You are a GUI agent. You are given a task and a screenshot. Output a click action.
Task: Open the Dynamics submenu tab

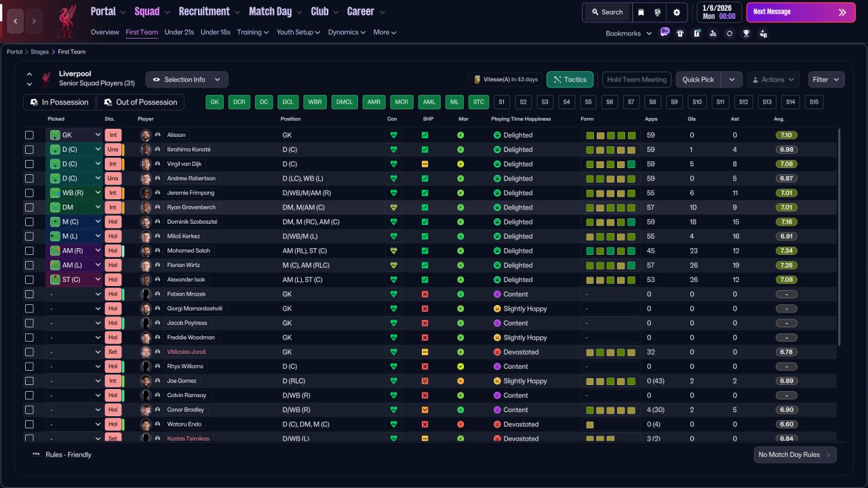point(347,32)
